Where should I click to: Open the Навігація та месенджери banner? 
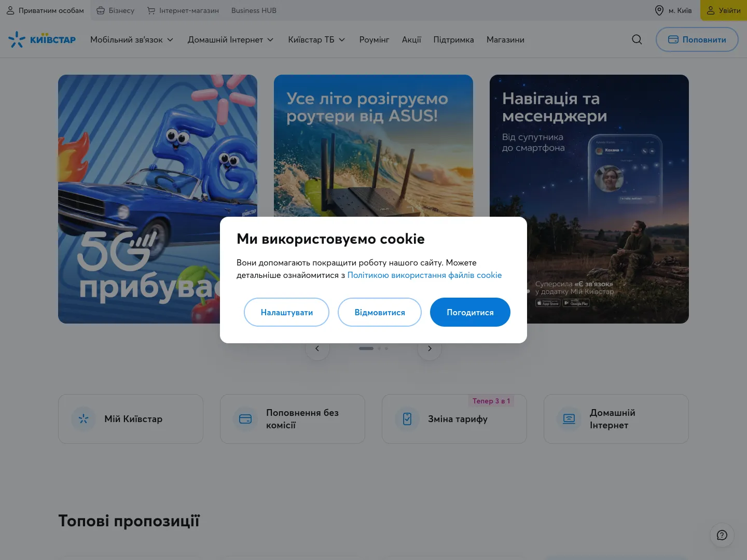coord(589,199)
